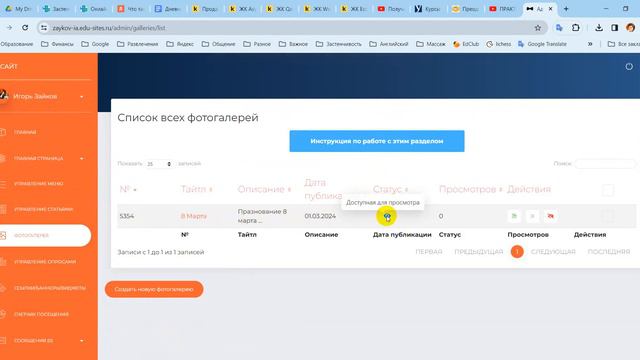Go forward with the browser arrow

tap(9, 28)
